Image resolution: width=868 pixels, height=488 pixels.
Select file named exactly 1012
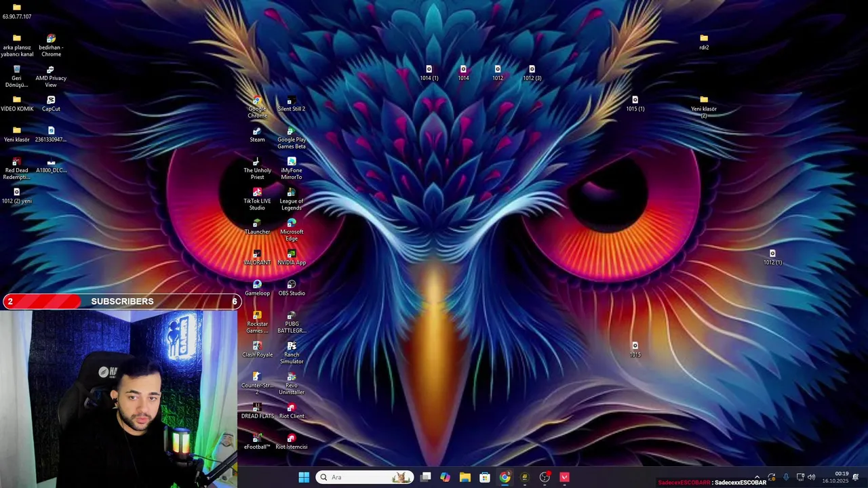498,73
